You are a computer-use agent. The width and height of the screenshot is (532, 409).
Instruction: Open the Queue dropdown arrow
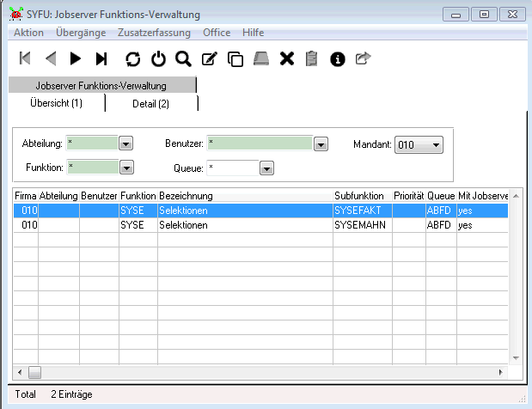266,168
